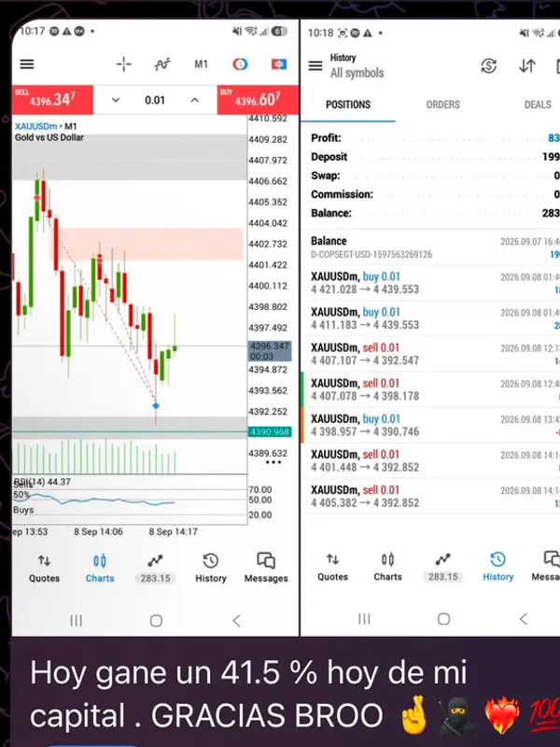560x747 pixels.
Task: Open Messages tab in chart screen
Action: 266,569
